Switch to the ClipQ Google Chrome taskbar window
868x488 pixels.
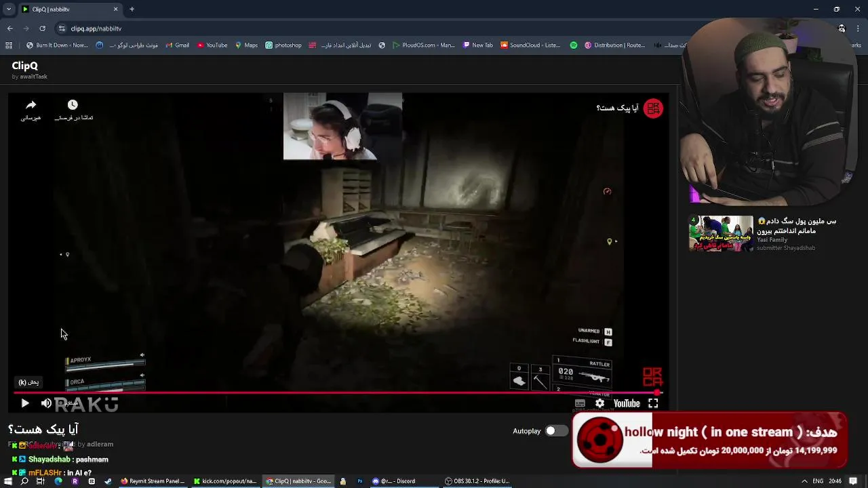click(x=298, y=481)
